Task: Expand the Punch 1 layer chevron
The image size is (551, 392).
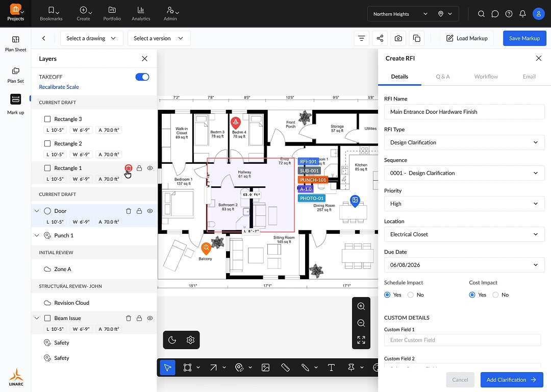Action: click(37, 235)
